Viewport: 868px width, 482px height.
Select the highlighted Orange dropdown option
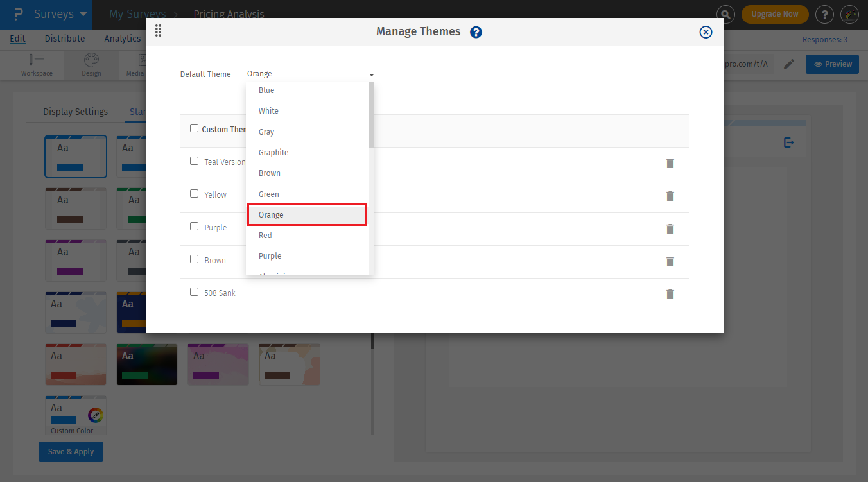[x=307, y=215]
